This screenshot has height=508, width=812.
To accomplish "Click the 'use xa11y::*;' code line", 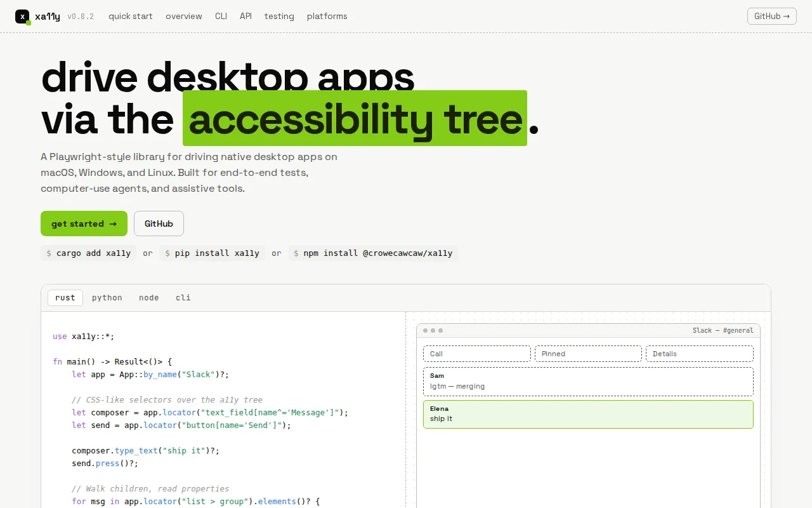I will 84,337.
